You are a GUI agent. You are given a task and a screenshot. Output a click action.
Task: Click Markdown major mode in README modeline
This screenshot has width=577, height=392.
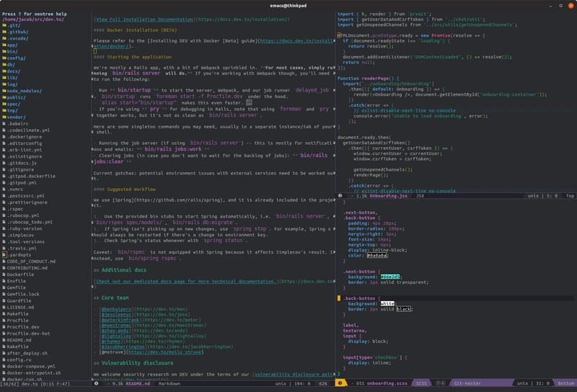coord(169,383)
